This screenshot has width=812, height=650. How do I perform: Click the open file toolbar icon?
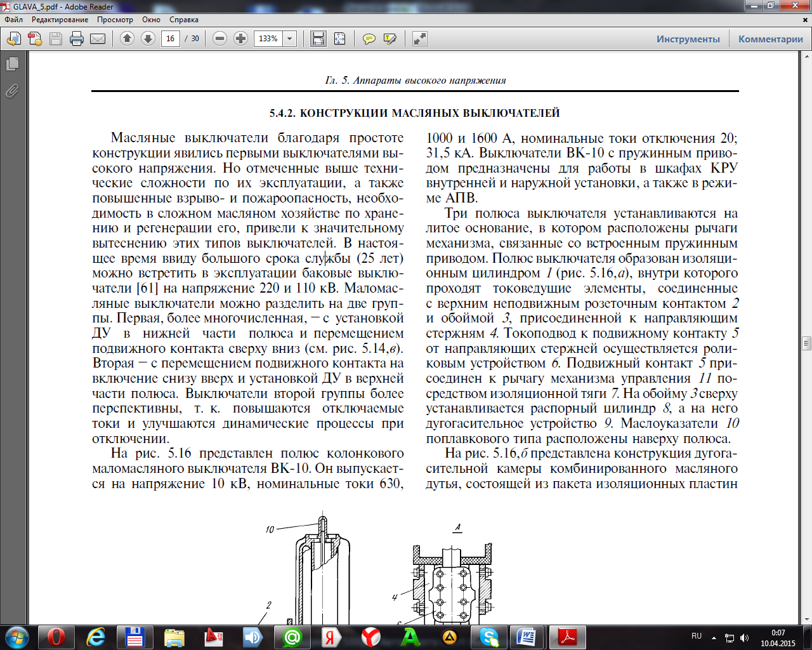point(13,39)
